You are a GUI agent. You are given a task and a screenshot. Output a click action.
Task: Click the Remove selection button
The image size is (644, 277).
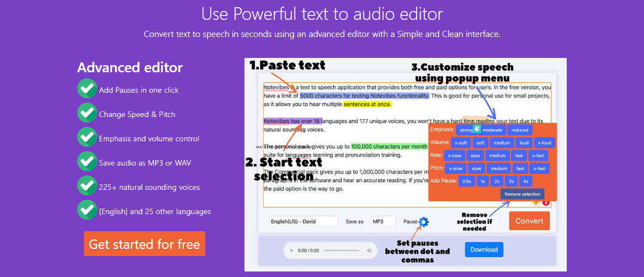(x=523, y=194)
